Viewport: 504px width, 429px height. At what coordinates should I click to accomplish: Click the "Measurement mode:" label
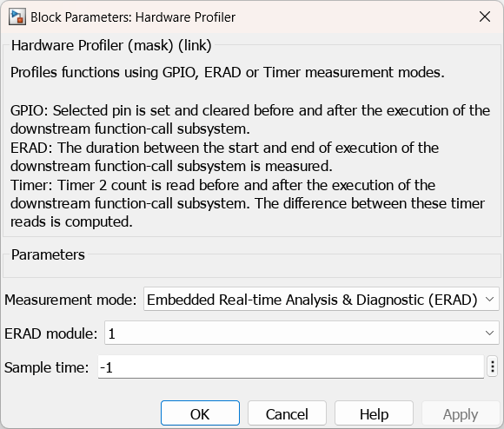coord(70,300)
